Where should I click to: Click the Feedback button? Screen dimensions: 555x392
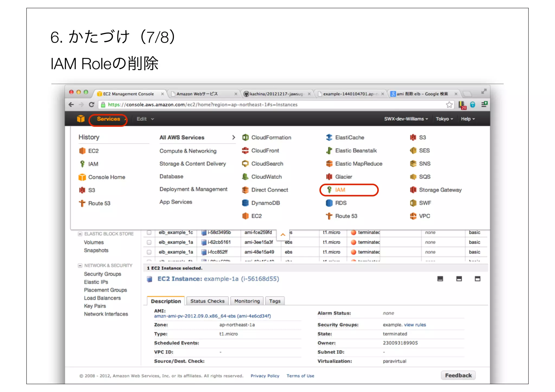458,375
